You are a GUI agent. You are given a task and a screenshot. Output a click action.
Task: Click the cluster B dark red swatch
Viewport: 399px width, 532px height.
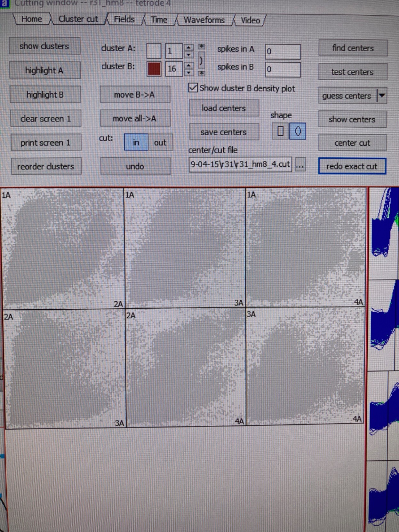click(x=154, y=69)
